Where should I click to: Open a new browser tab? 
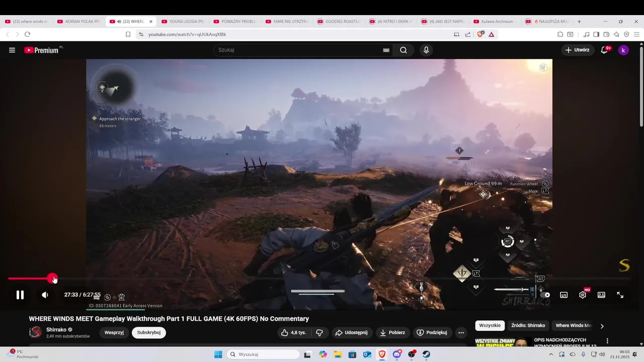pos(579,22)
